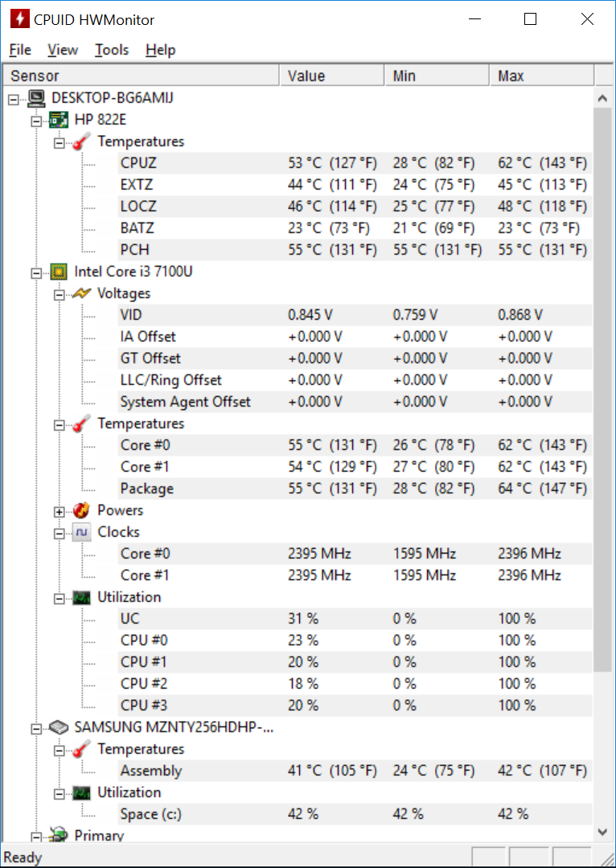Select the Package temperature row
Image resolution: width=616 pixels, height=868 pixels.
(353, 489)
